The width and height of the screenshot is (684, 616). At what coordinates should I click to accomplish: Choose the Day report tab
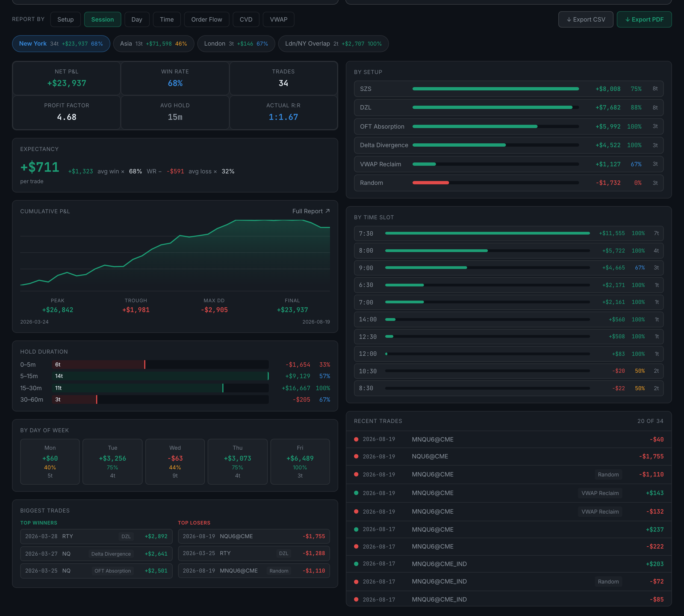[x=137, y=20]
